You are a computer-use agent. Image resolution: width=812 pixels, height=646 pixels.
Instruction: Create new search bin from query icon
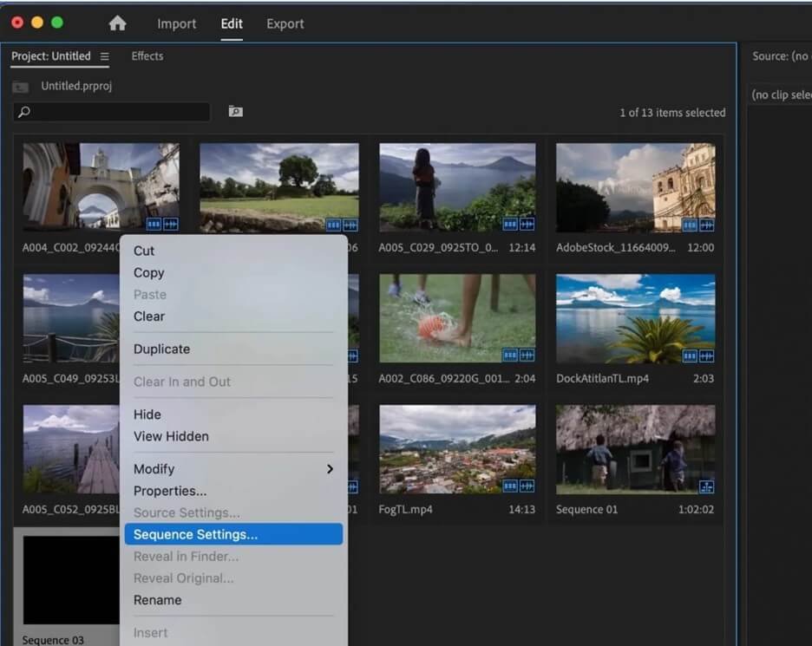236,111
